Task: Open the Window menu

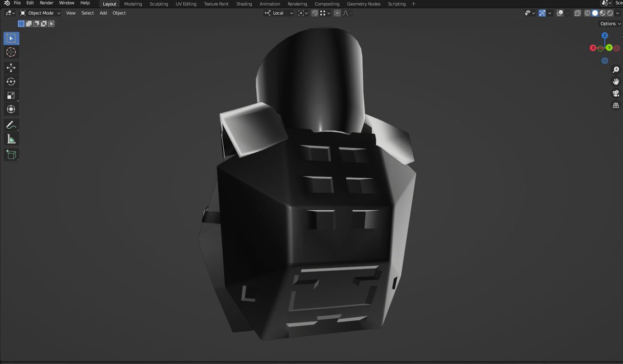Action: (x=66, y=3)
